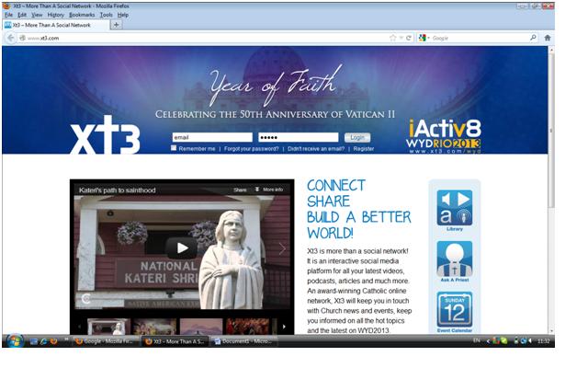Open the Event Calendar icon
Image resolution: width=588 pixels, height=368 pixels.
tap(454, 310)
